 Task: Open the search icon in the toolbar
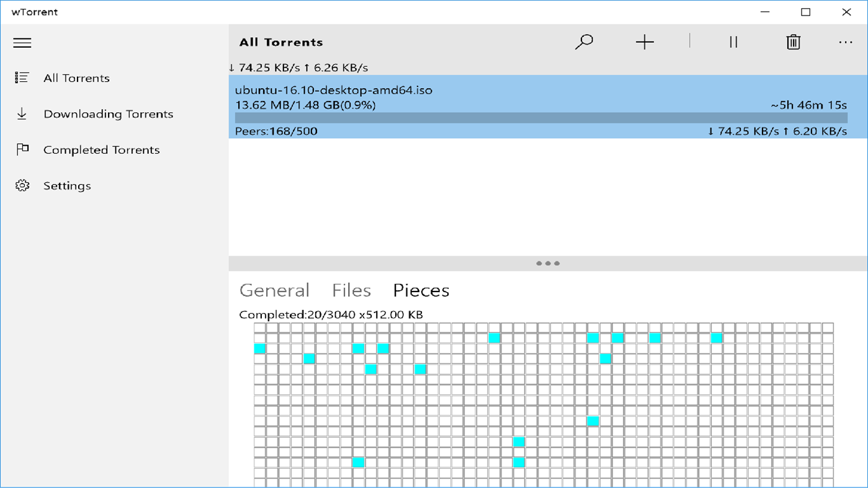click(x=584, y=42)
